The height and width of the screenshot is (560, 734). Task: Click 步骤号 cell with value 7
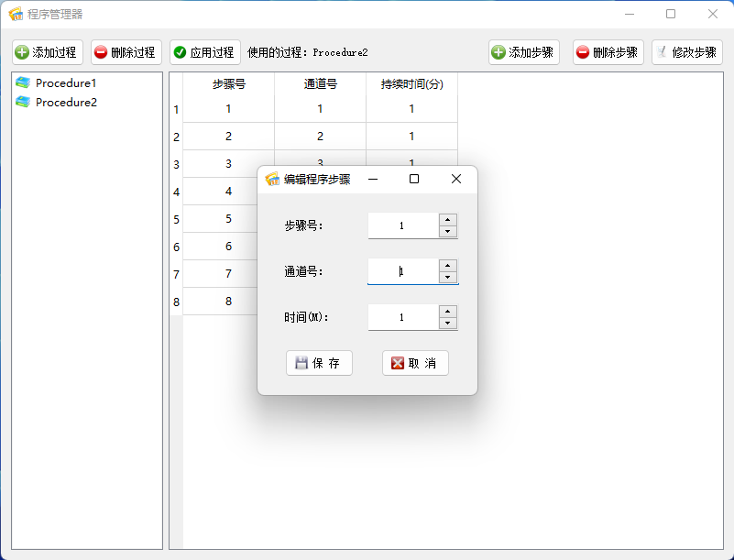click(x=220, y=274)
